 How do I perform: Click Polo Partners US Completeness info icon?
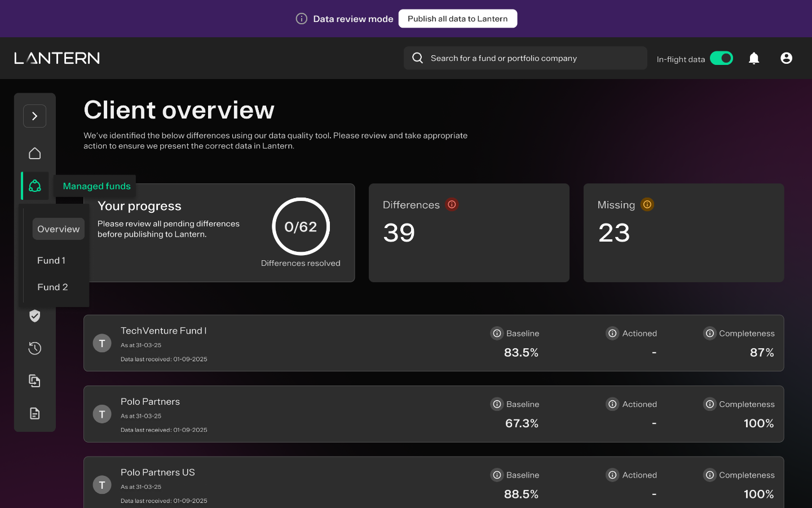coord(710,475)
